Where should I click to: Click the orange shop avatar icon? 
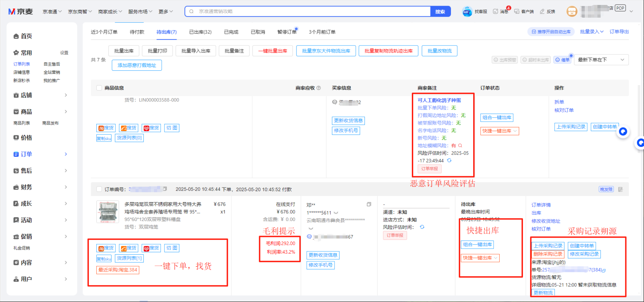pyautogui.click(x=572, y=11)
